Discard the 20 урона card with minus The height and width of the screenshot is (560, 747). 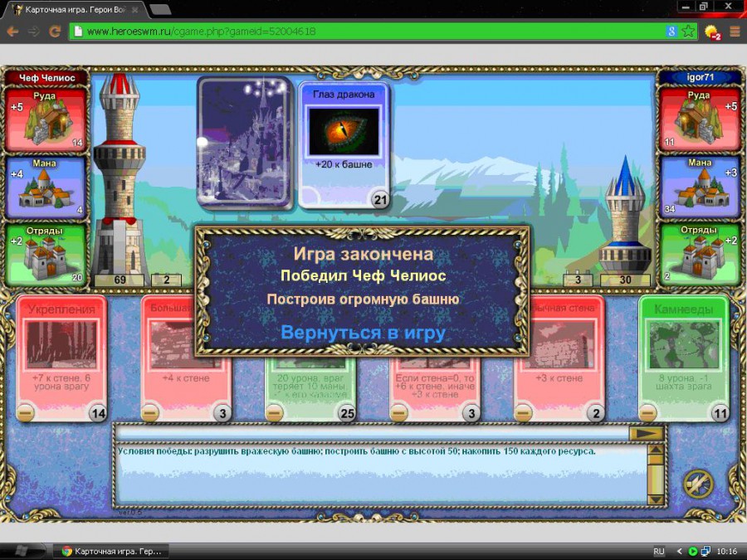point(274,412)
